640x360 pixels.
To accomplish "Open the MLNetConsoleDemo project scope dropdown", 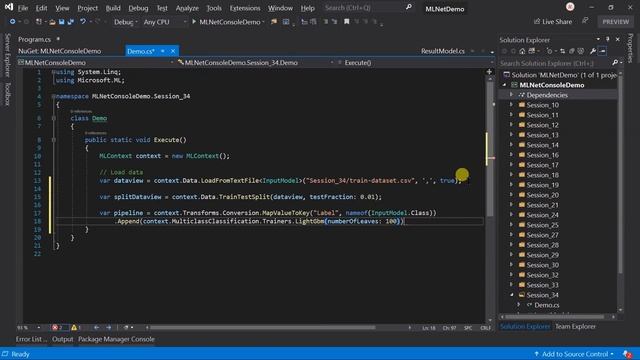I will tap(96, 62).
